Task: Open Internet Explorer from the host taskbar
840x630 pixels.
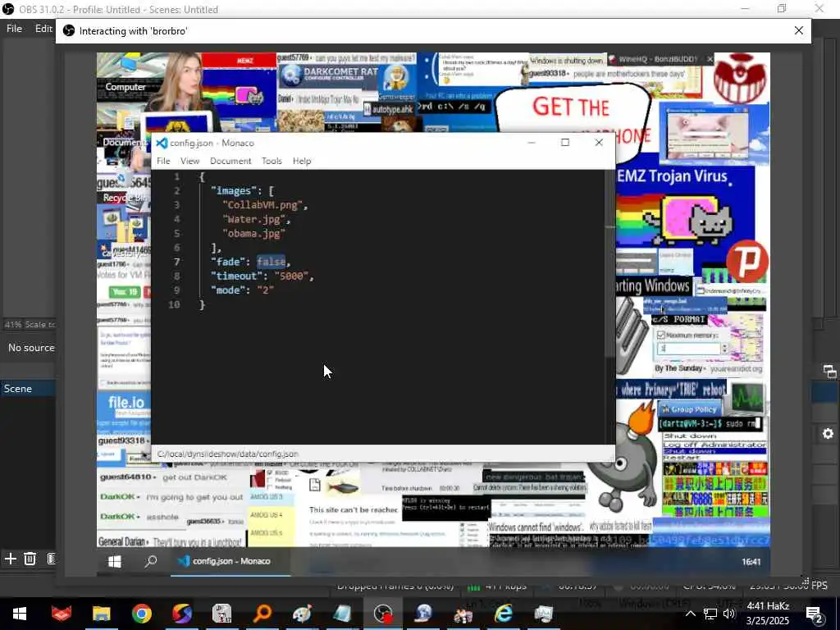Action: point(503,614)
